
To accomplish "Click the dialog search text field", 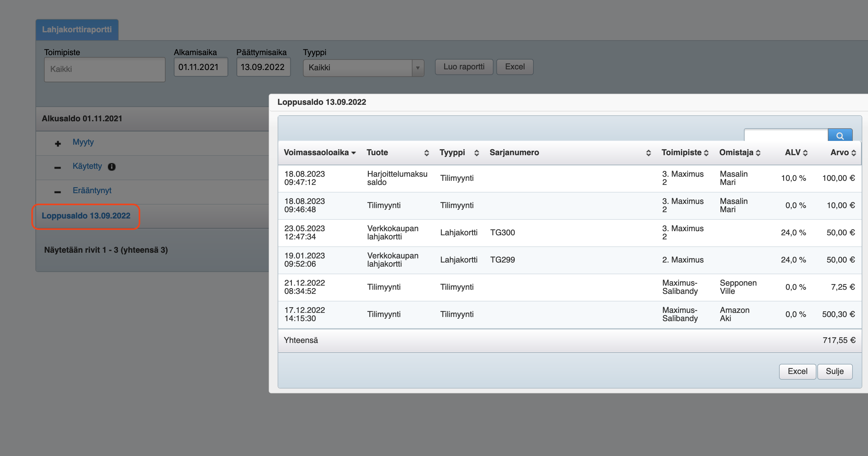I will coord(785,135).
